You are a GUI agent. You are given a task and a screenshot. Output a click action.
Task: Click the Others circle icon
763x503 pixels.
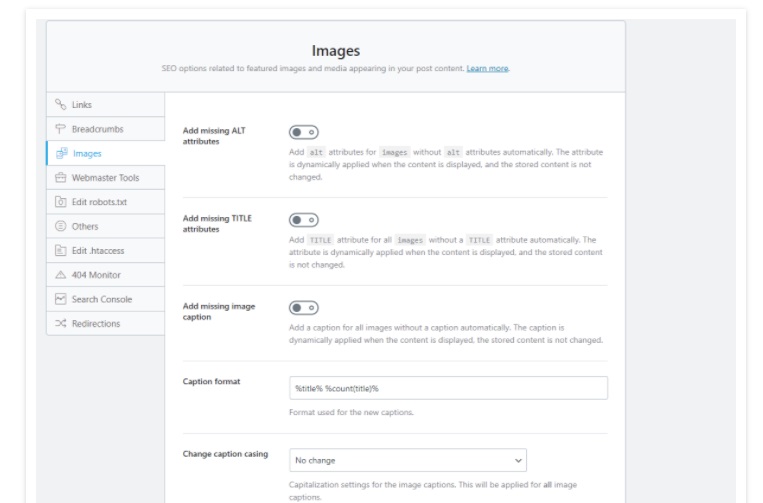click(x=60, y=226)
